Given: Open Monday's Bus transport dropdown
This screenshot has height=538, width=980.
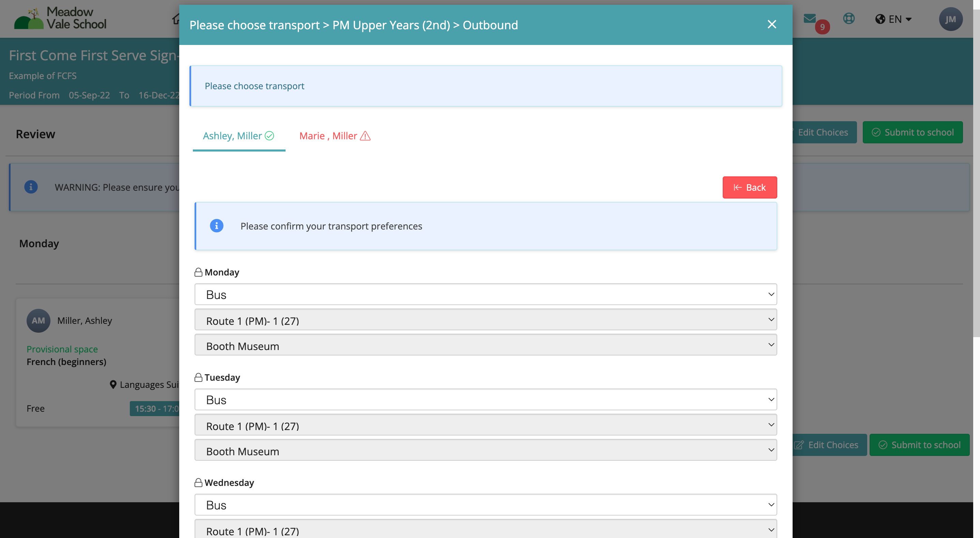Looking at the screenshot, I should (486, 294).
